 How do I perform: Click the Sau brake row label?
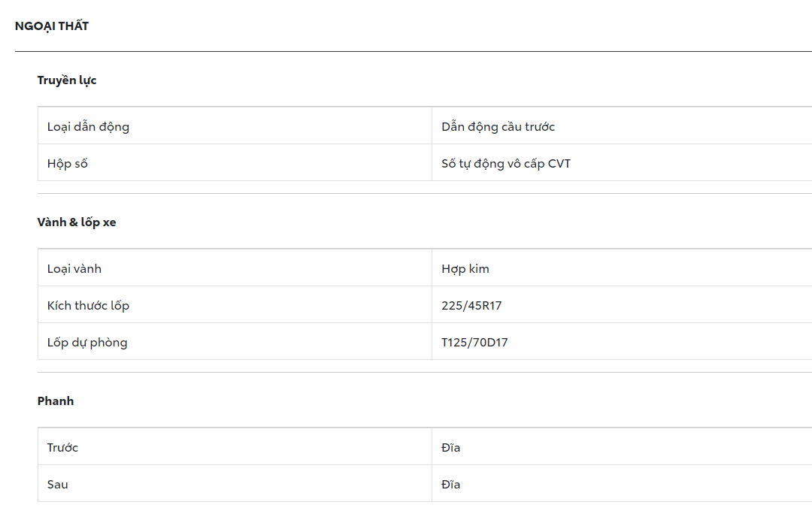(57, 485)
